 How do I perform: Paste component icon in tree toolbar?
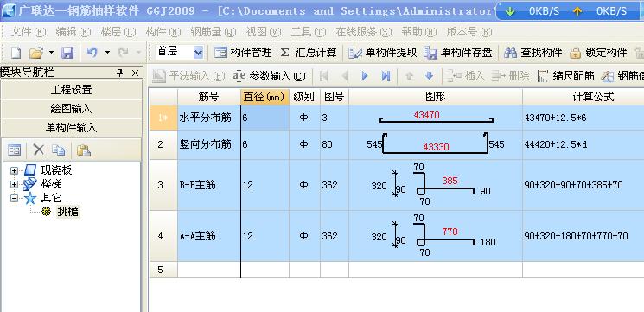pos(83,150)
